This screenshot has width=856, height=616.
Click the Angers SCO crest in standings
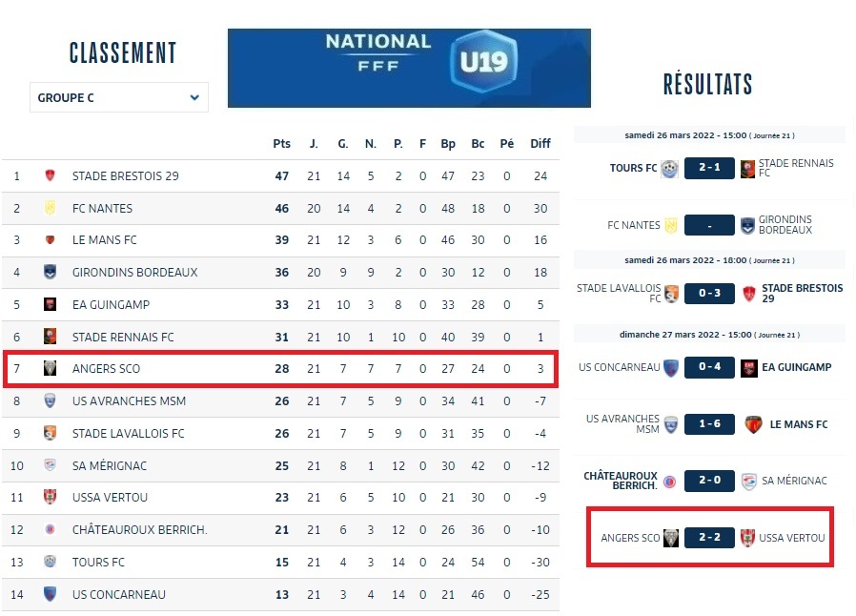(x=51, y=369)
